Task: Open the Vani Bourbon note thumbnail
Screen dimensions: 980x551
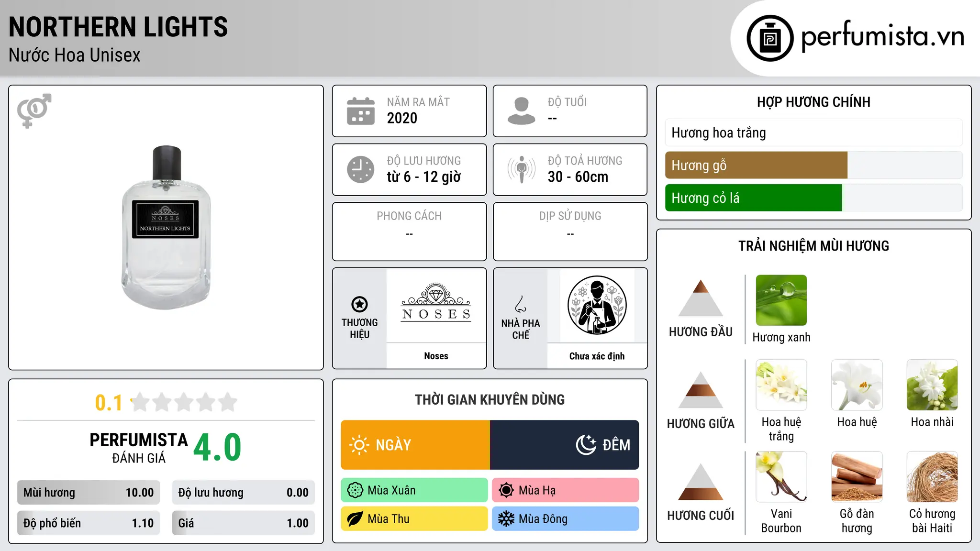Action: tap(781, 477)
